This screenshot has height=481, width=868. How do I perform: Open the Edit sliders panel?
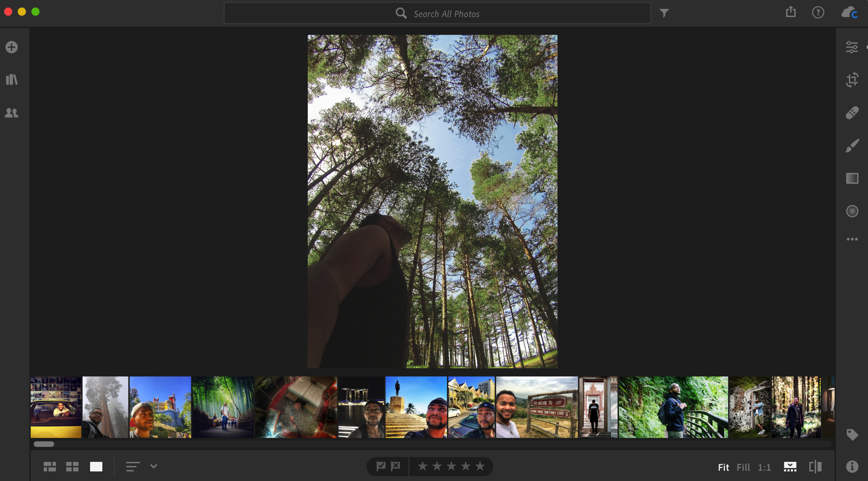click(852, 47)
